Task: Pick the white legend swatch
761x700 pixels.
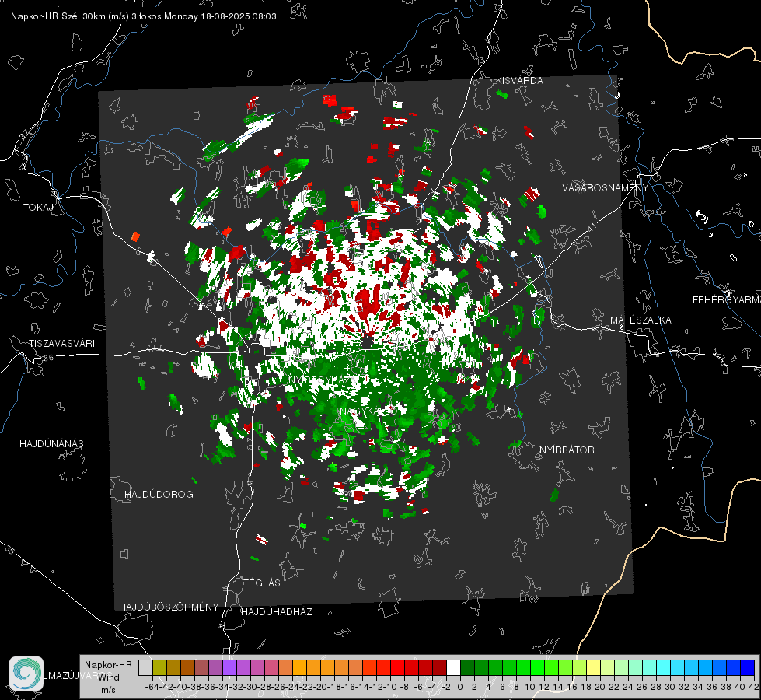Action: (453, 668)
